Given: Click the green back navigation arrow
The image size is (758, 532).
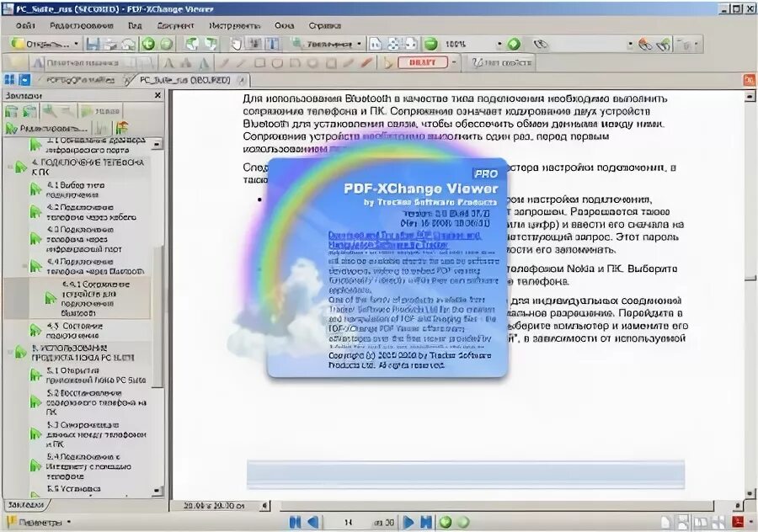Looking at the screenshot, I should click(x=149, y=45).
